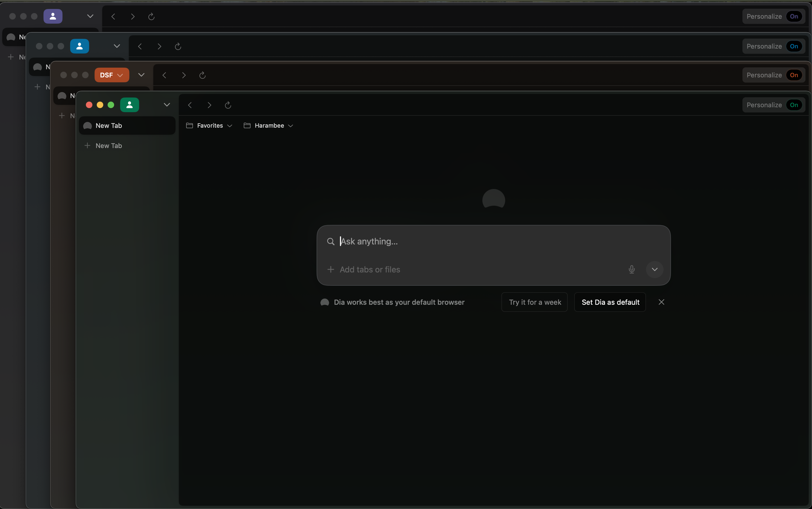This screenshot has height=509, width=812.
Task: Add a New Tab via plus row
Action: [x=127, y=145]
